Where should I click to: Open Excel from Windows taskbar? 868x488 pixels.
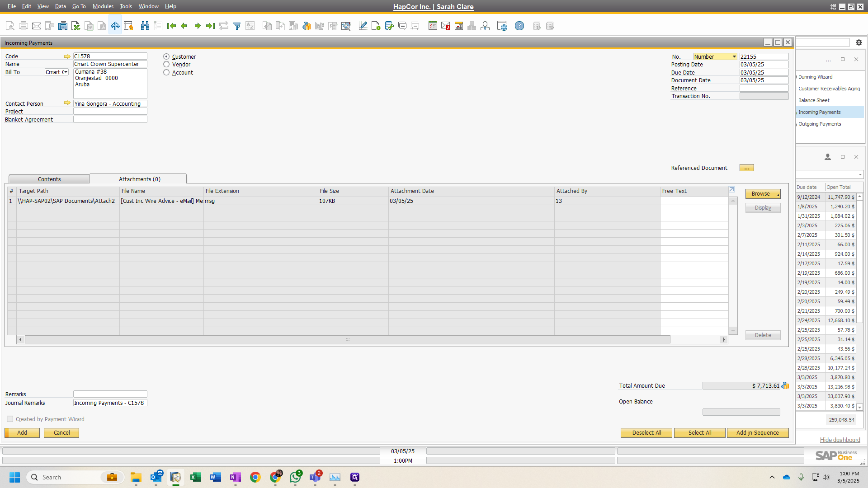click(196, 477)
